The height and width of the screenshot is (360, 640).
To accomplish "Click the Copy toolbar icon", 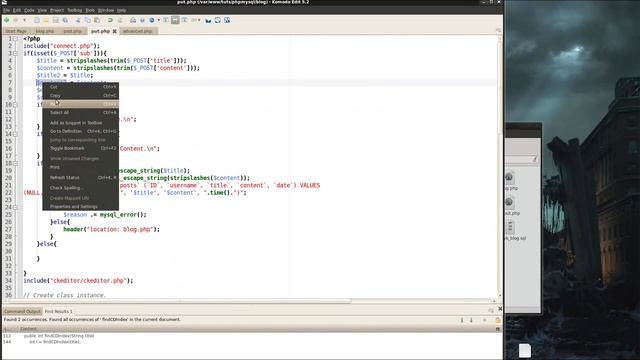I will click(x=87, y=20).
